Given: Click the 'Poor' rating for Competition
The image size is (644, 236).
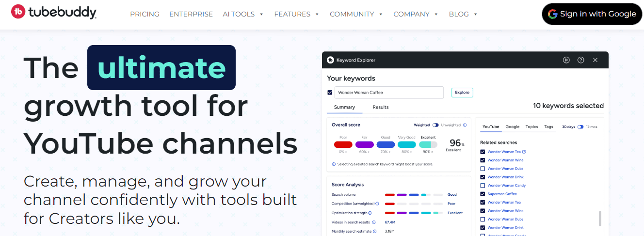Looking at the screenshot, I should 451,204.
